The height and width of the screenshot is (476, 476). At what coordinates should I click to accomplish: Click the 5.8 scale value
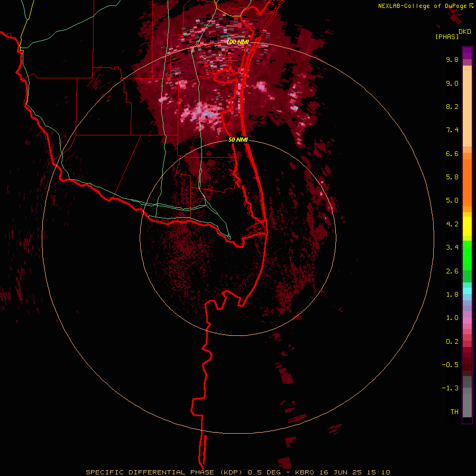pyautogui.click(x=452, y=177)
